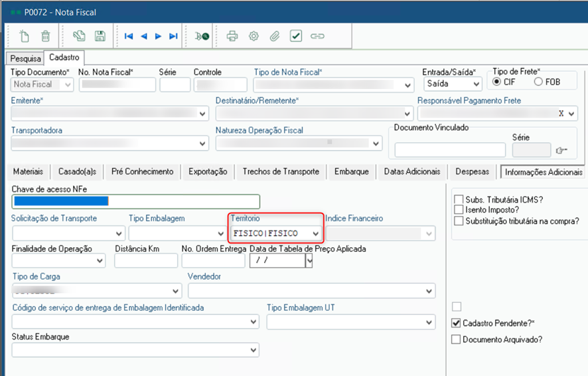Select the Informações Adicionais tab
The image size is (588, 376).
pos(544,172)
